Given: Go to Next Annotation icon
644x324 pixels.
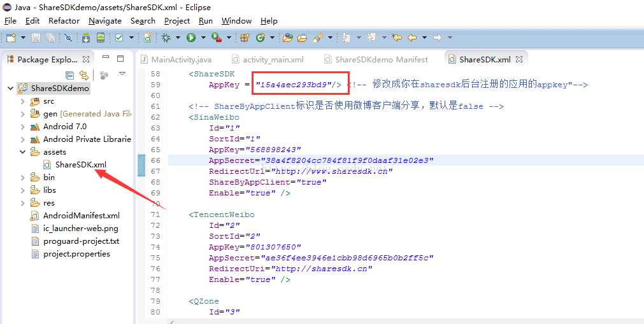Looking at the screenshot, I should pyautogui.click(x=347, y=38).
